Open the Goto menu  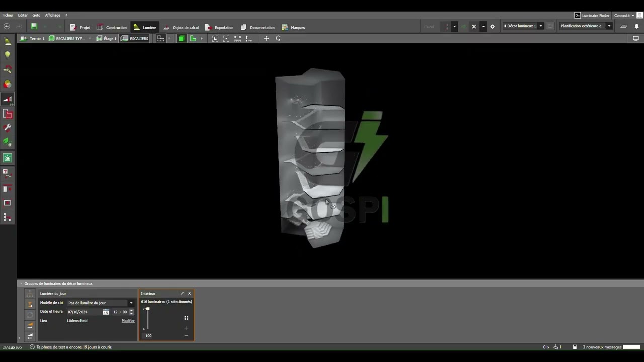click(x=36, y=15)
